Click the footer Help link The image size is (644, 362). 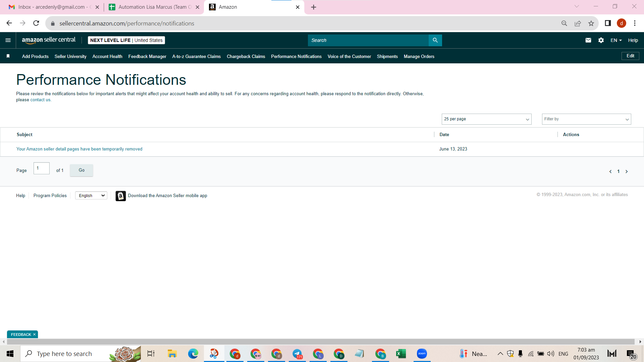point(20,196)
